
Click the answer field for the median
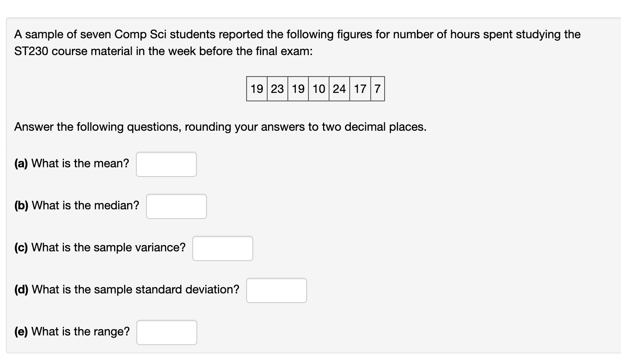[176, 206]
